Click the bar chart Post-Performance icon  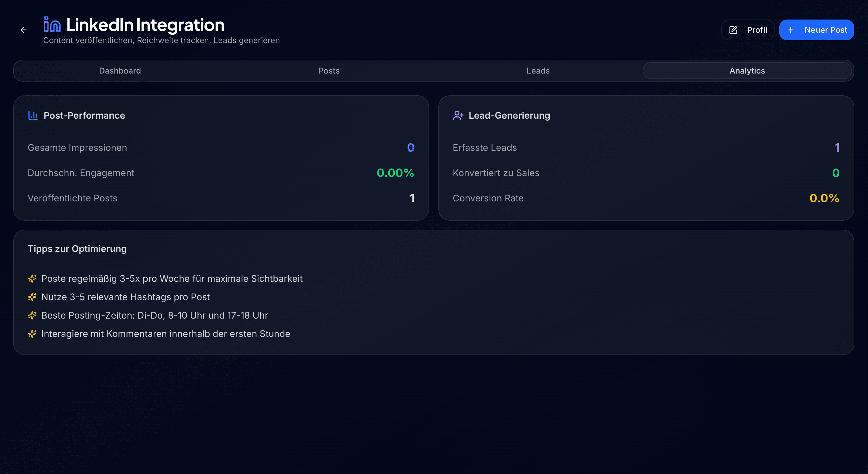[33, 116]
